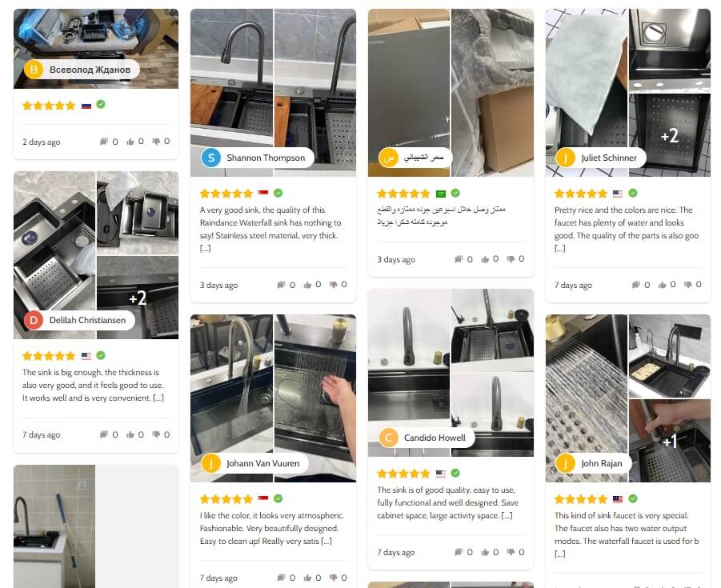Open comment icon on Johann Van Vuuren's review
Viewport: 721px width, 588px height.
coord(281,578)
